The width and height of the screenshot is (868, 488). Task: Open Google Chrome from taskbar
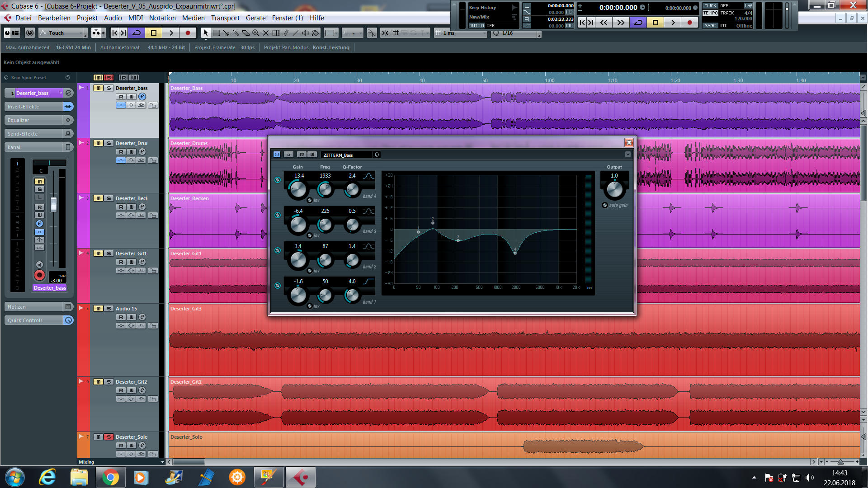click(x=110, y=477)
